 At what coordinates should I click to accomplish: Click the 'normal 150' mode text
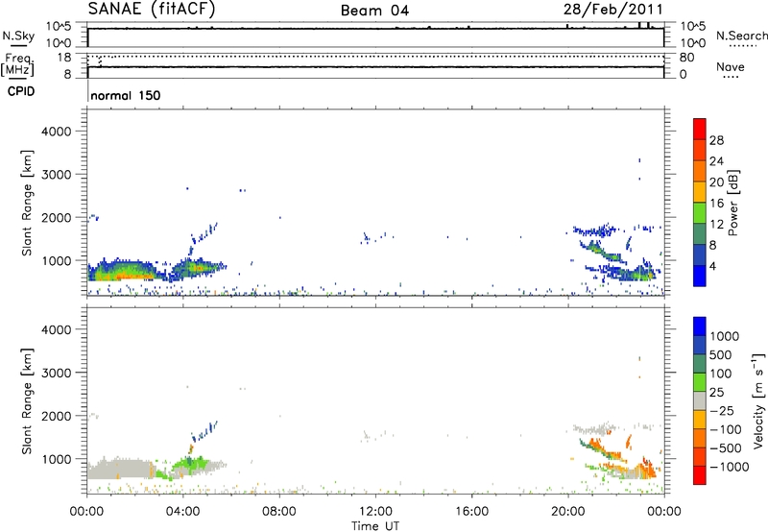(126, 96)
